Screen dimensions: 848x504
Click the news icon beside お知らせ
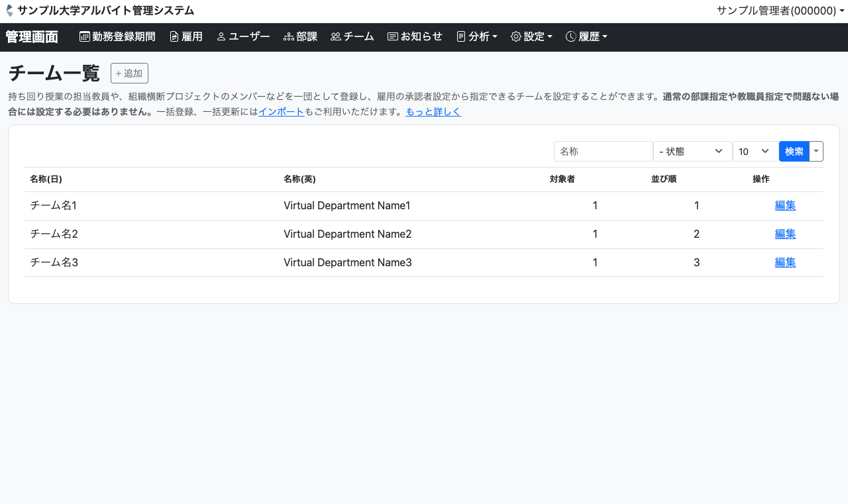(392, 37)
